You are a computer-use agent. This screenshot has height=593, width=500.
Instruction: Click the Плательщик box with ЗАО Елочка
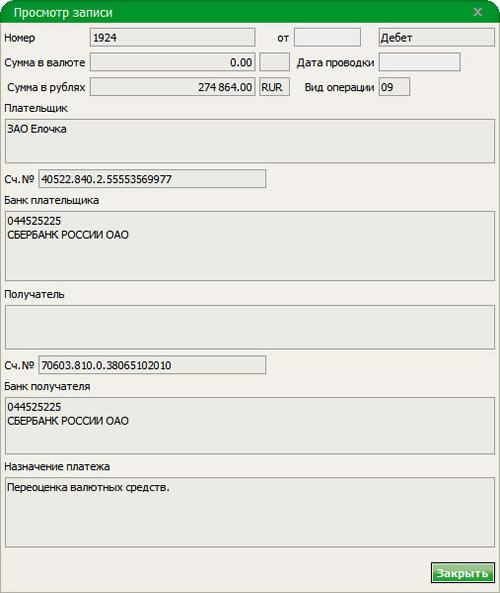(250, 141)
